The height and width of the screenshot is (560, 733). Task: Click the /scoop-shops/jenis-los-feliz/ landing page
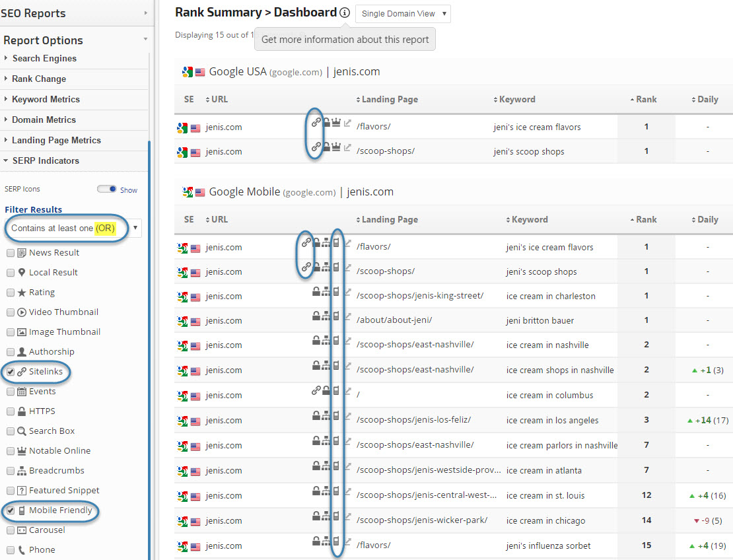[x=413, y=420]
